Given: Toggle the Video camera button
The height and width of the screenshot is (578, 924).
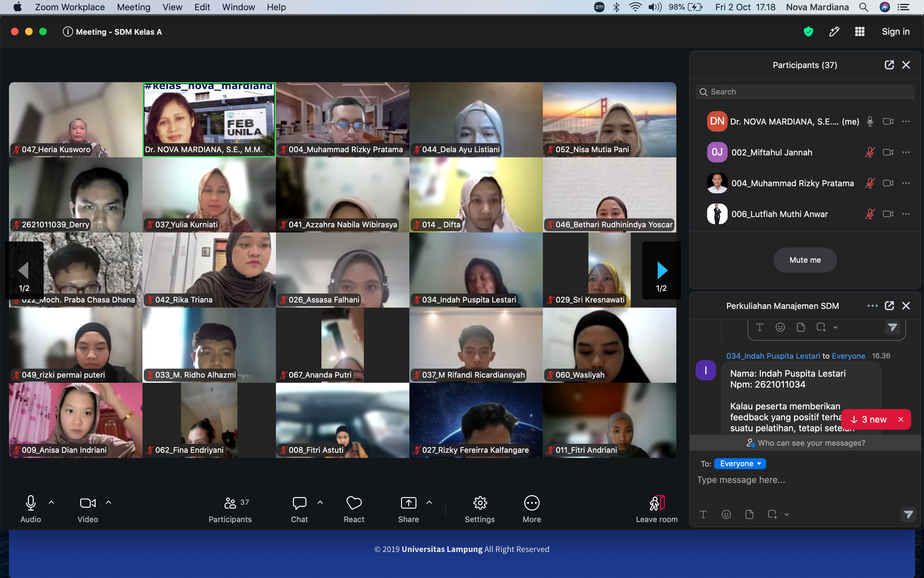Looking at the screenshot, I should pyautogui.click(x=88, y=503).
